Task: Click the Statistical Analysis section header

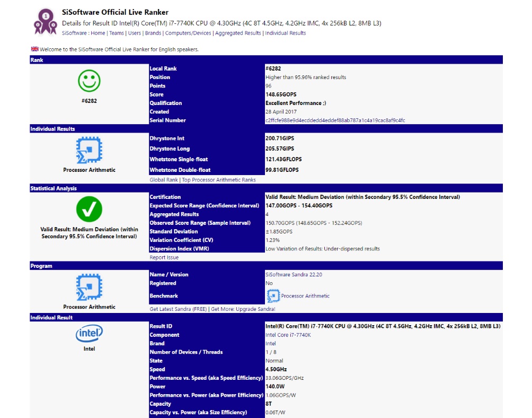Action: [x=54, y=188]
